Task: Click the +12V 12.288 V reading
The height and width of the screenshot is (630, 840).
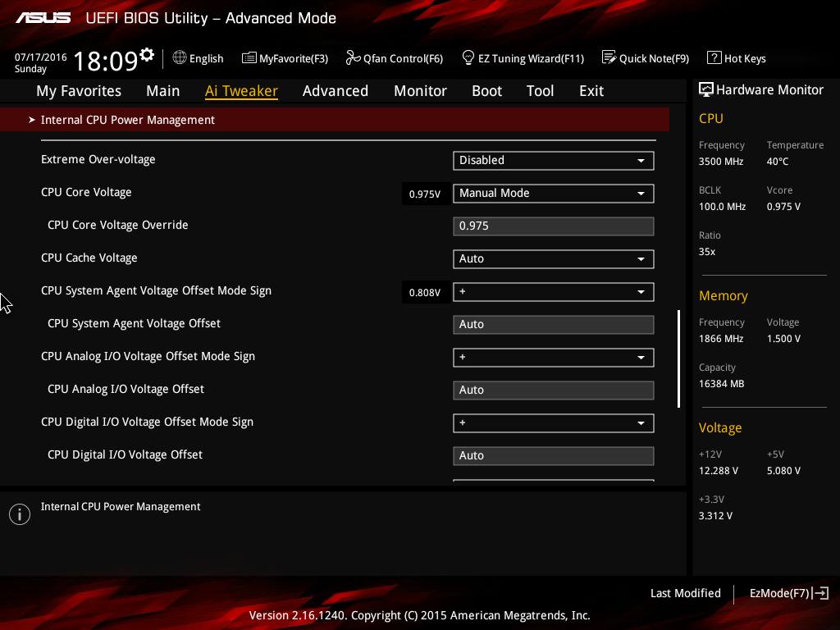Action: click(x=719, y=470)
